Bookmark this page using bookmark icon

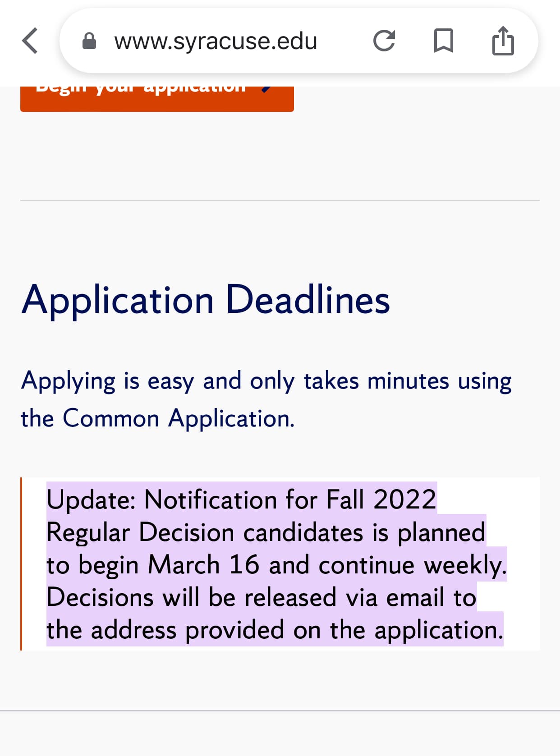[x=443, y=41]
